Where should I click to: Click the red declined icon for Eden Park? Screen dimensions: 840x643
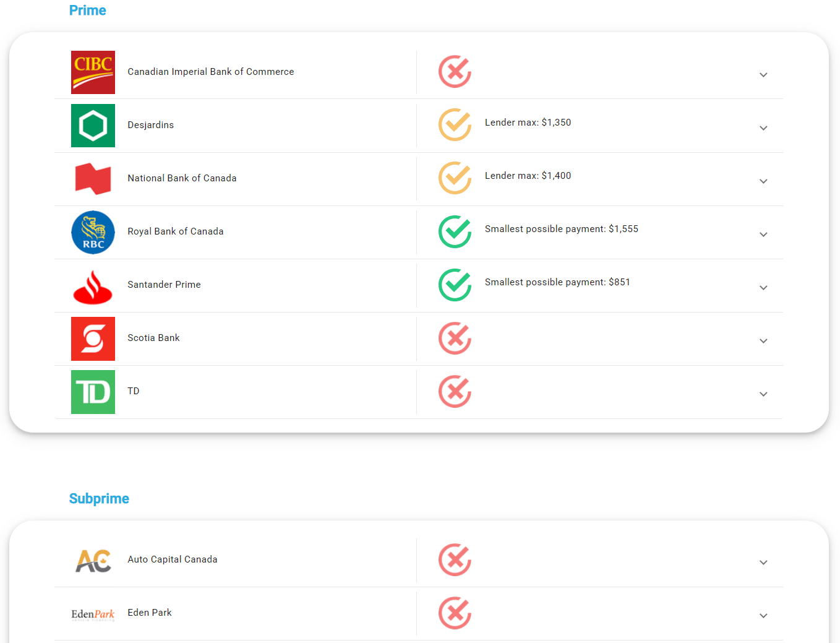pyautogui.click(x=455, y=613)
